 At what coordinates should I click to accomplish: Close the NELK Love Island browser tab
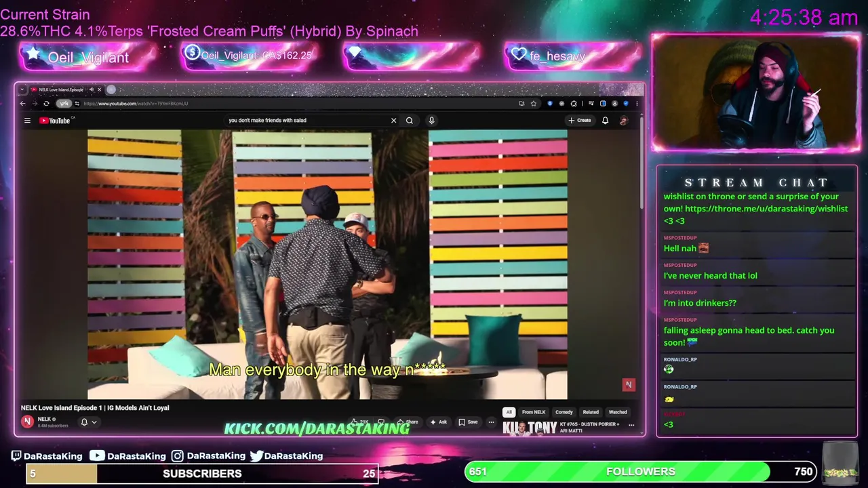point(100,89)
